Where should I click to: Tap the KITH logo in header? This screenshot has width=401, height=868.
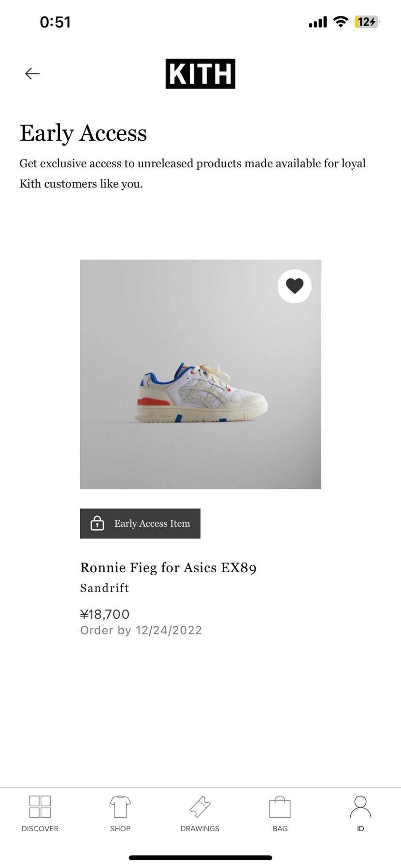(200, 74)
